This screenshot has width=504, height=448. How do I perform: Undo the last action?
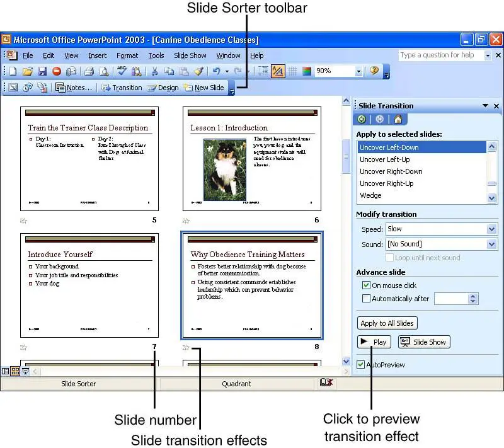coord(217,71)
